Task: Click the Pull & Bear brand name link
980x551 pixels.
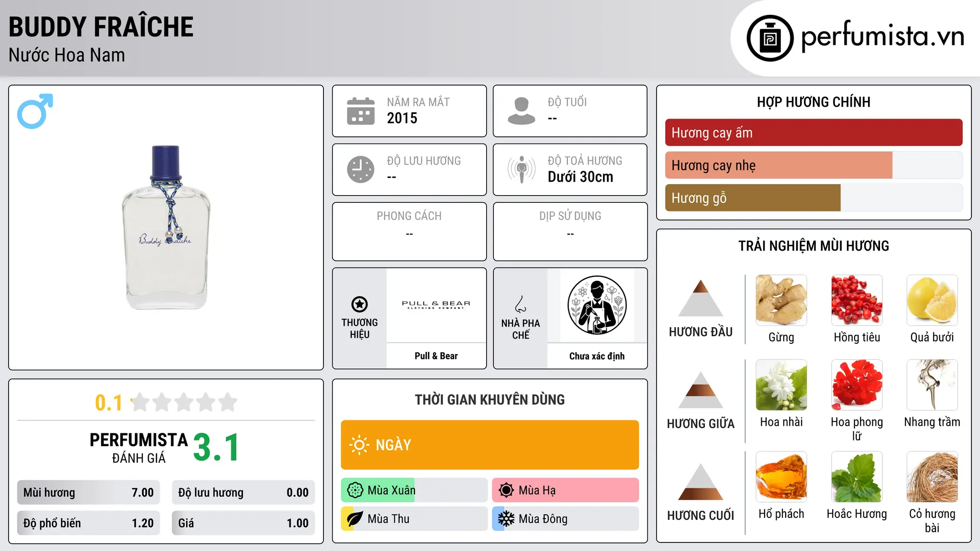Action: point(436,356)
